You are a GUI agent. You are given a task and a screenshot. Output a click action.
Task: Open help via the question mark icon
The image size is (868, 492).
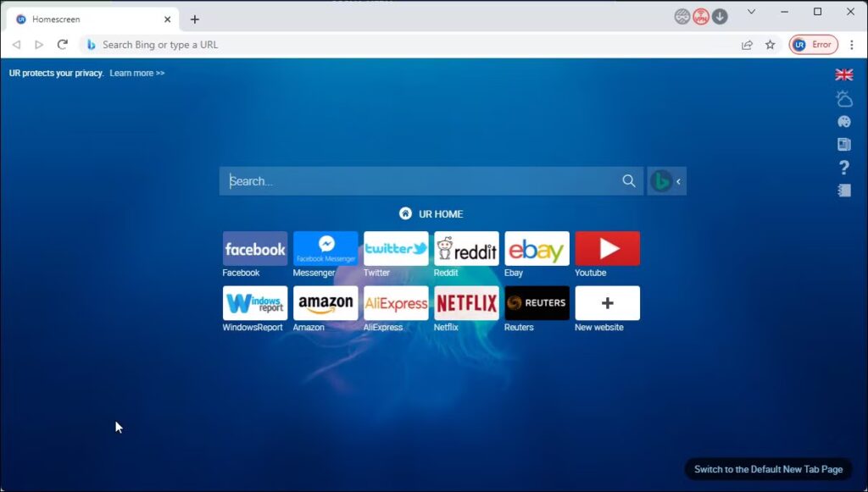[x=844, y=167]
